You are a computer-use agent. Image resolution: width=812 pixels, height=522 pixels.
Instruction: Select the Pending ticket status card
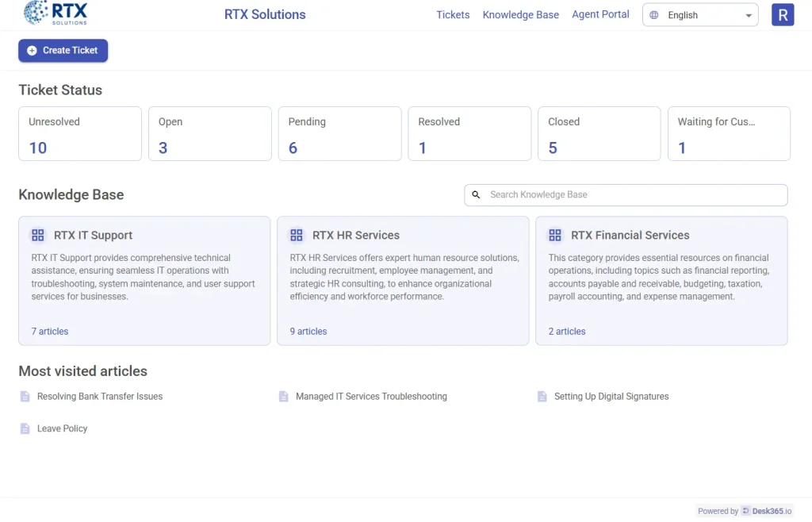point(339,134)
